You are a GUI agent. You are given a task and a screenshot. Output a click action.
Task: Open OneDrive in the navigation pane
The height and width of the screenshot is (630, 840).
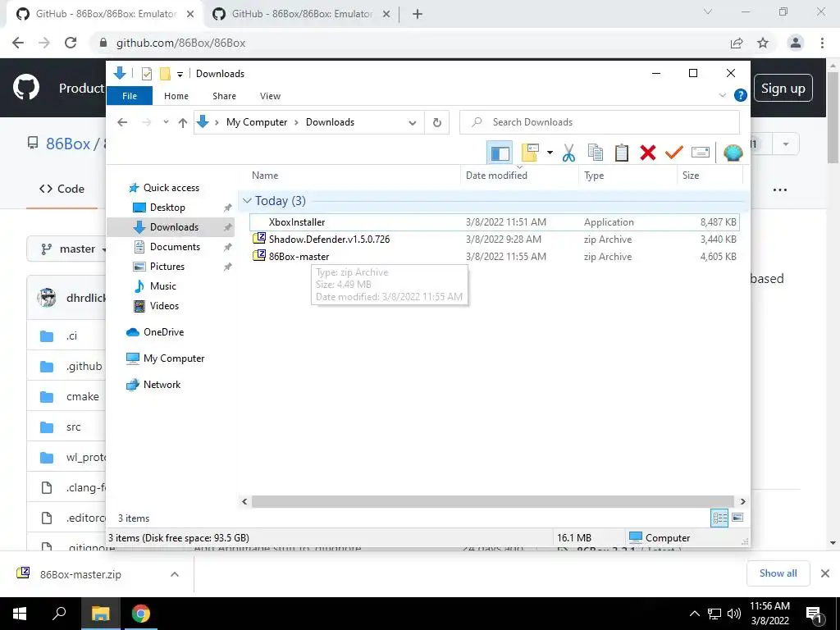(x=155, y=332)
